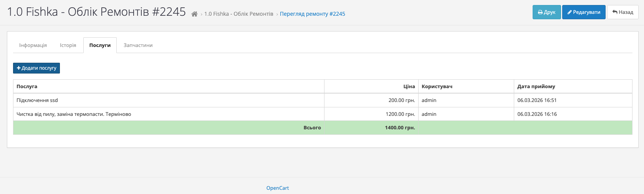644x194 pixels.
Task: Click the 1200.00 грн. price cell
Action: coord(371,114)
